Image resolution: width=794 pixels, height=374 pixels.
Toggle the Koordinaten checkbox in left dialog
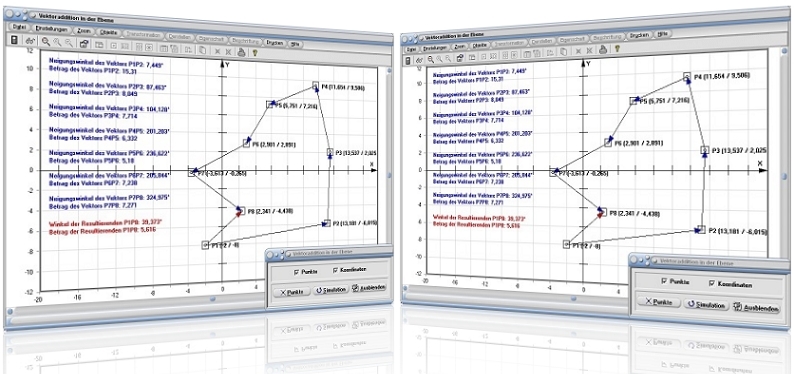[x=335, y=270]
